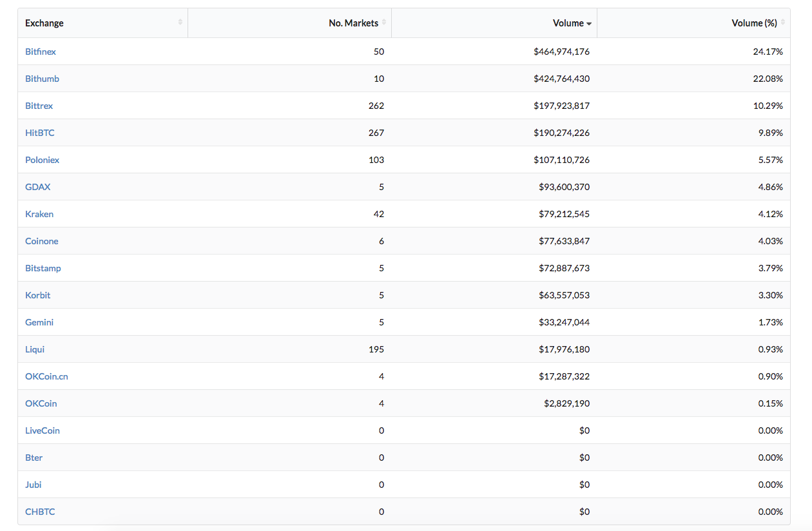
Task: Select the HitBTC exchange link
Action: click(40, 133)
